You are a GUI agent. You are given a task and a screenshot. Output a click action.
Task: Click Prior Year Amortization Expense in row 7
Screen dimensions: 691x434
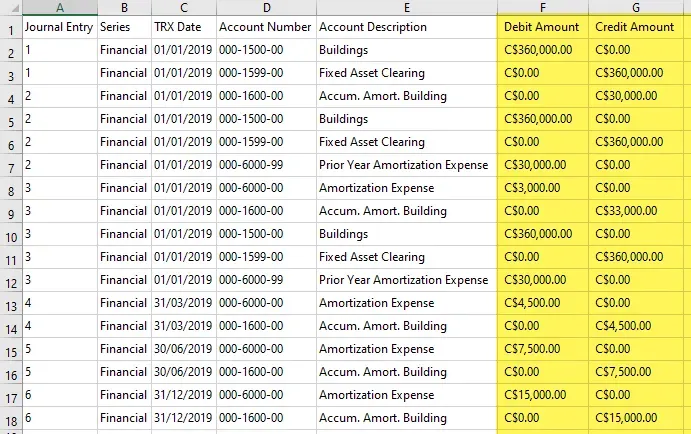(x=403, y=165)
